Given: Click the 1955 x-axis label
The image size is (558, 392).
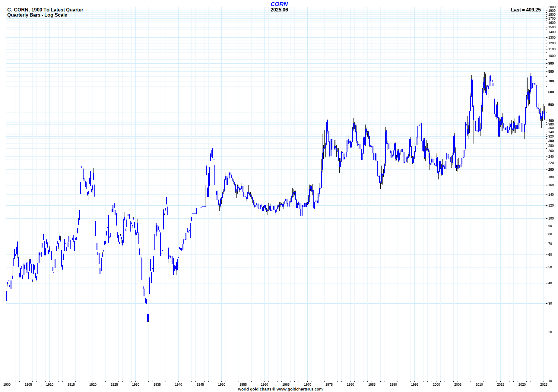Looking at the screenshot, I should pos(243,384).
